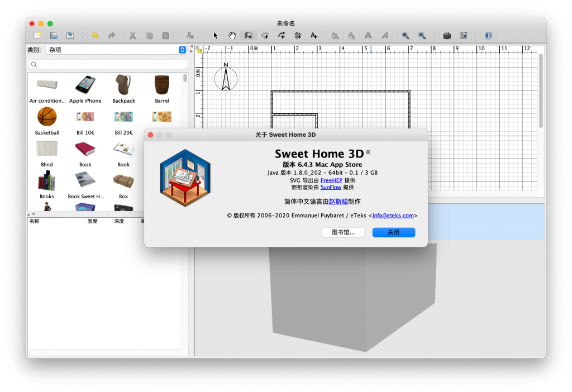572x392 pixels.
Task: Select the Barrel catalog item
Action: click(162, 89)
